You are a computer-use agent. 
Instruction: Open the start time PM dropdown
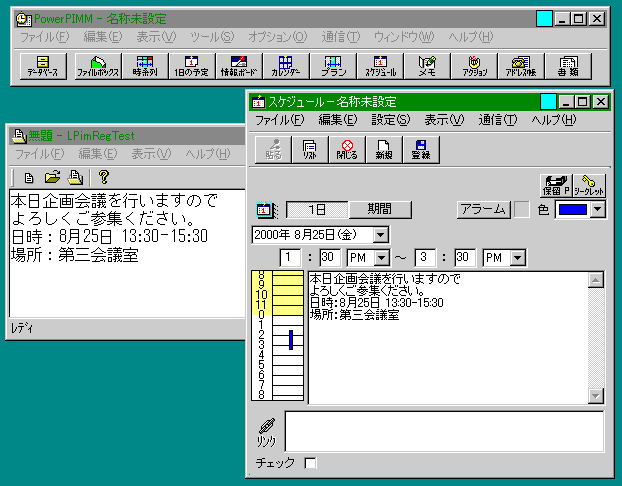(x=380, y=258)
